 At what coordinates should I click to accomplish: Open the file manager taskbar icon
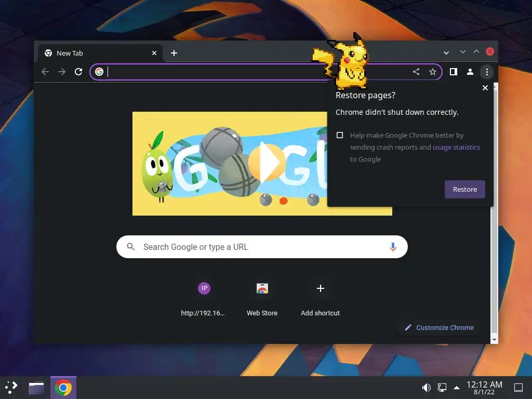tap(36, 388)
